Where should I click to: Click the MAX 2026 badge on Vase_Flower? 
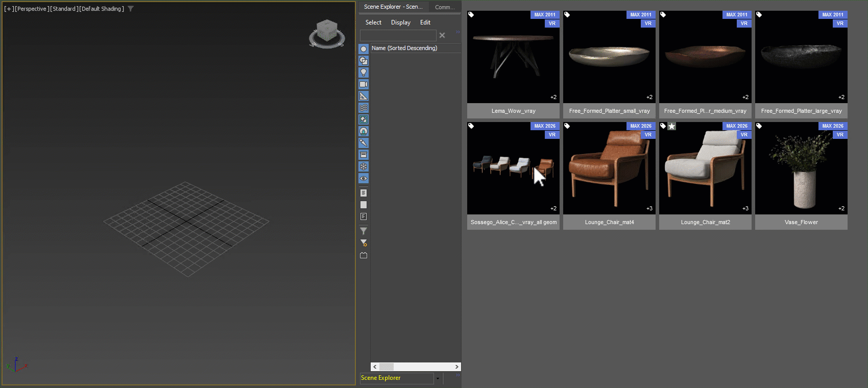click(x=833, y=126)
